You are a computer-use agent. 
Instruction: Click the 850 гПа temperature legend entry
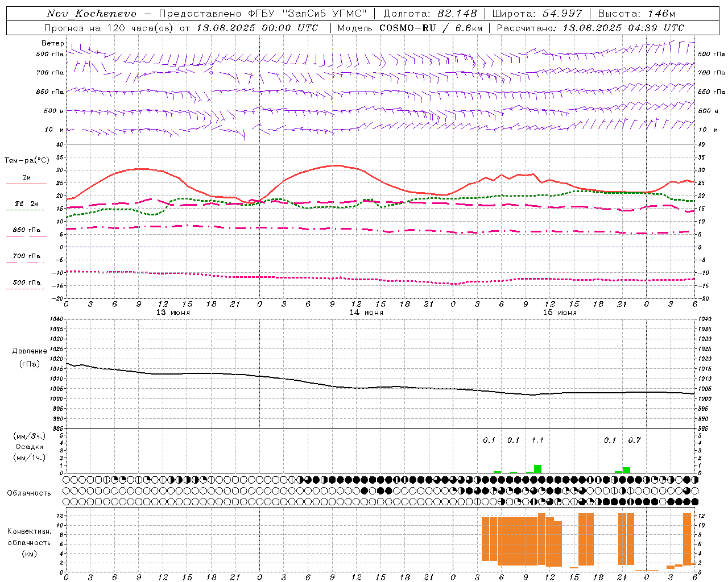(x=27, y=230)
